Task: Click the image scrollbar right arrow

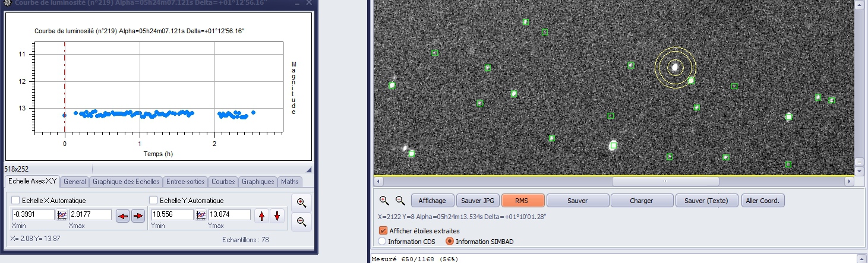Action: coord(850,181)
